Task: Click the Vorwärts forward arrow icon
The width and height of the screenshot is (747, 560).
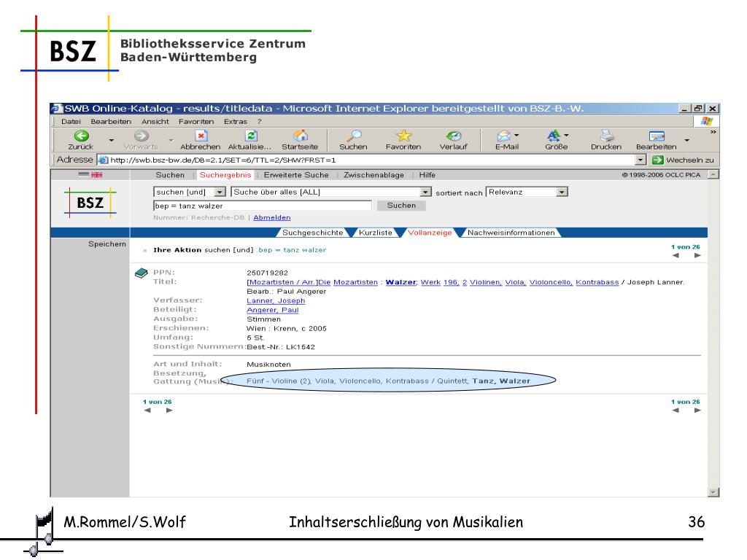Action: click(141, 136)
